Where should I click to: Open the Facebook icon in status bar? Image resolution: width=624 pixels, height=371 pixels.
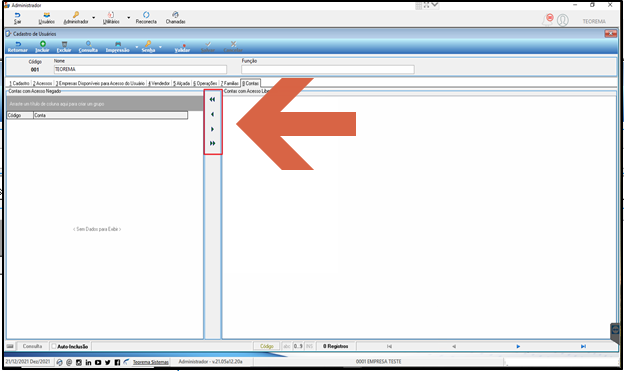[x=117, y=362]
